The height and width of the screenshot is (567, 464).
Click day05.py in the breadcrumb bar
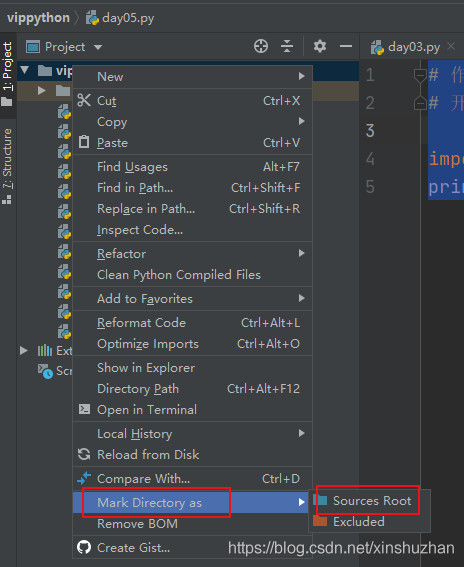coord(128,18)
